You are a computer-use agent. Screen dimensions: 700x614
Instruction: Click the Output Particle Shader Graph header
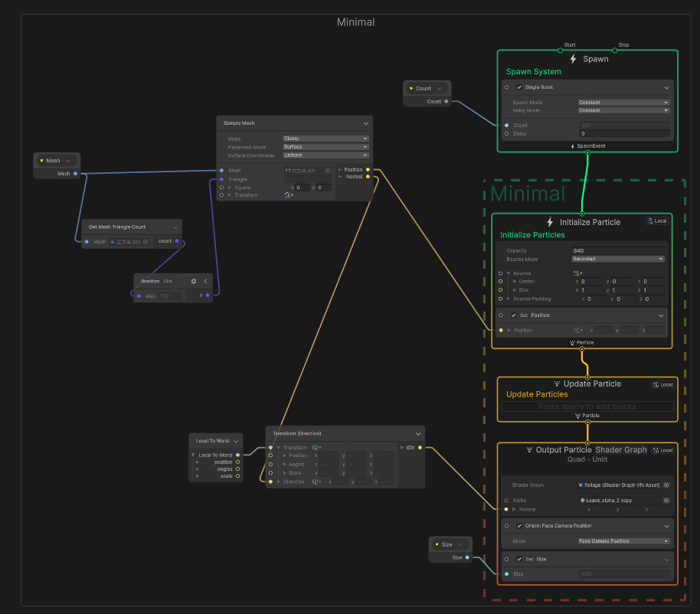click(x=587, y=450)
